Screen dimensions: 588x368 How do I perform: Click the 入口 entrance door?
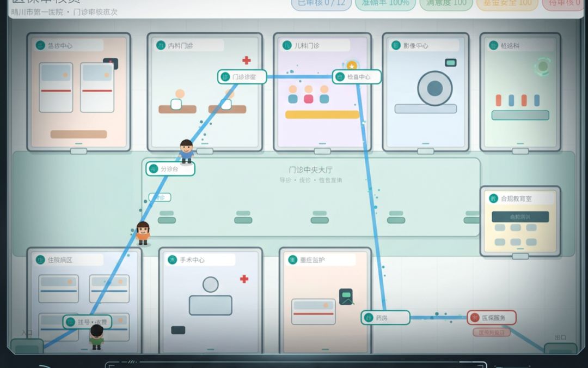27,346
